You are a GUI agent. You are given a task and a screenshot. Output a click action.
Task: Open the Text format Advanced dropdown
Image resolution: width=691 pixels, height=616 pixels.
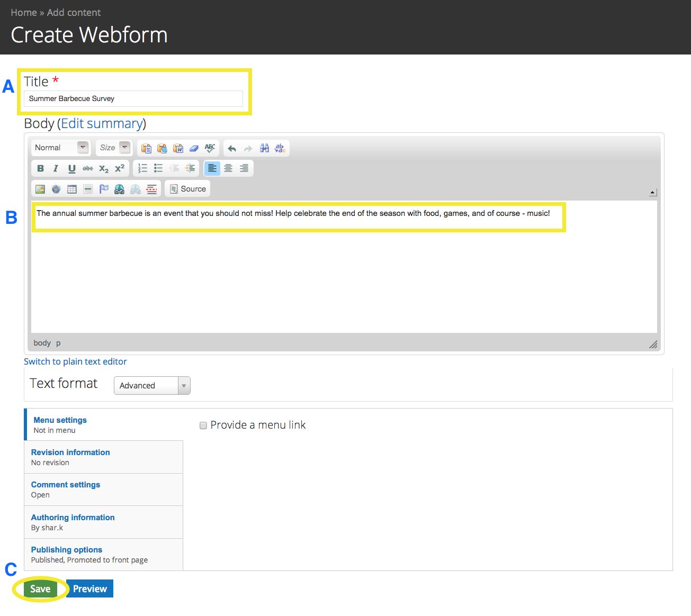(152, 386)
